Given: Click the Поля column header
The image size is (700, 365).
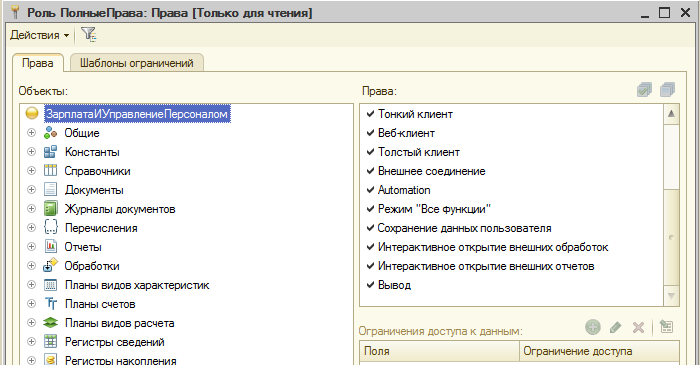Looking at the screenshot, I should [x=440, y=351].
